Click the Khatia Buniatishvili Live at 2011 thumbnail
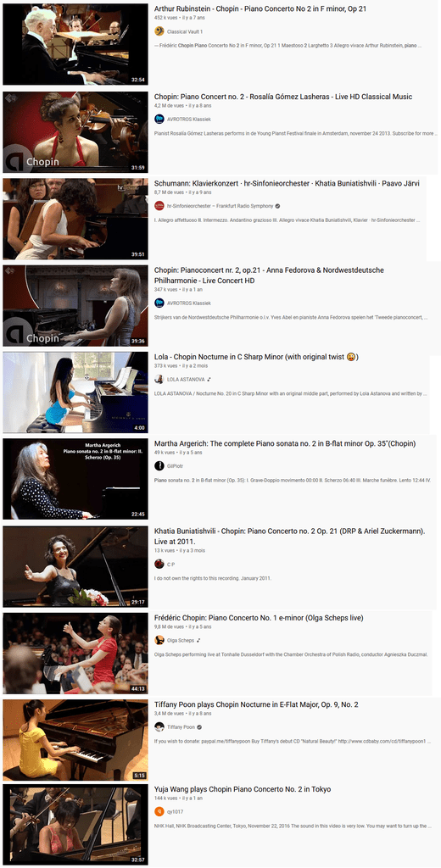441x868 pixels. pos(75,566)
